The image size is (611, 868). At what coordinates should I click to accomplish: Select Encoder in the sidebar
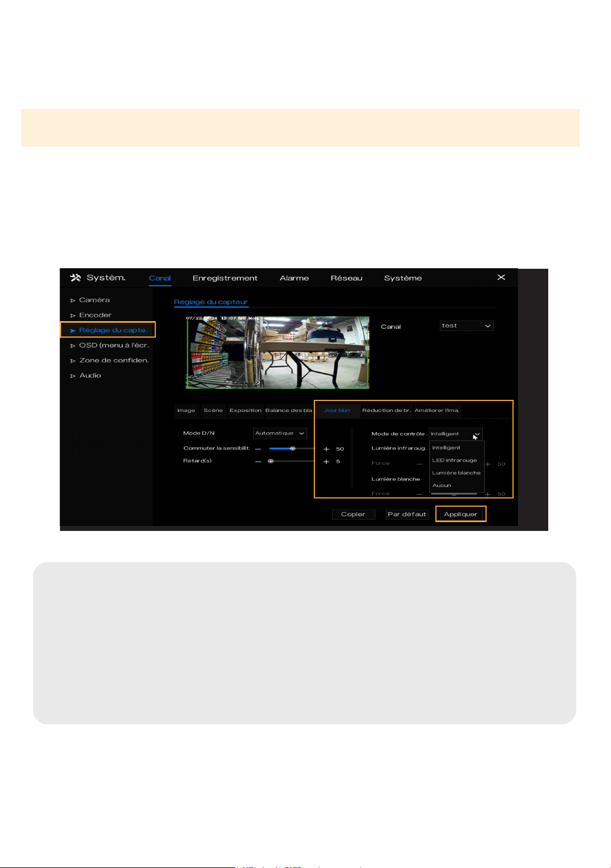tap(95, 315)
